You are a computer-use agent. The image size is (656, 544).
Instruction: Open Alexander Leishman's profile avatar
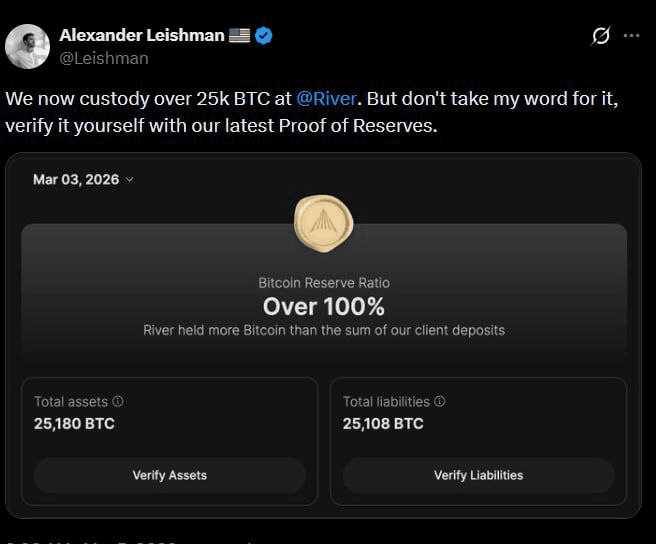click(x=27, y=46)
